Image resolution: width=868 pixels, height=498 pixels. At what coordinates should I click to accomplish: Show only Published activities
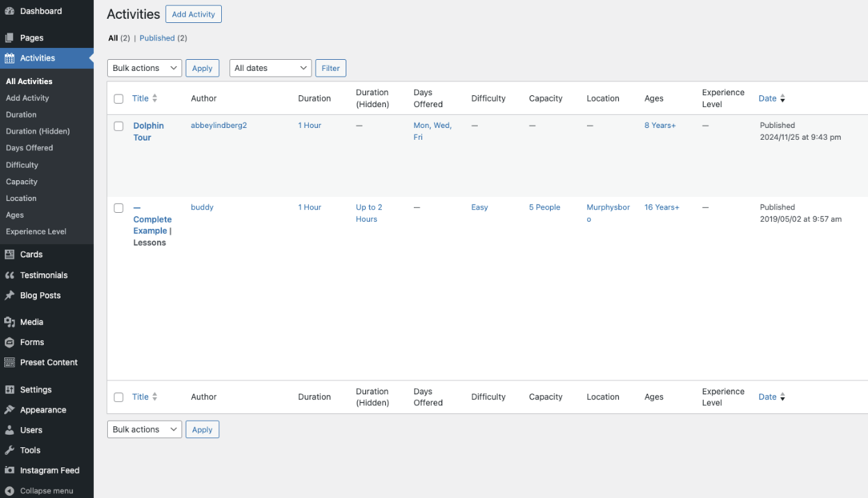pos(157,38)
